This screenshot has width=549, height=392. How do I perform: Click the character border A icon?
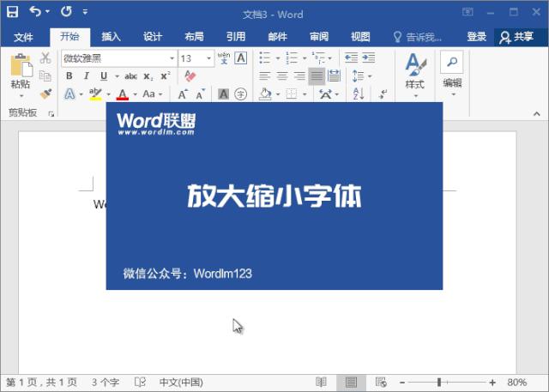pos(241,57)
